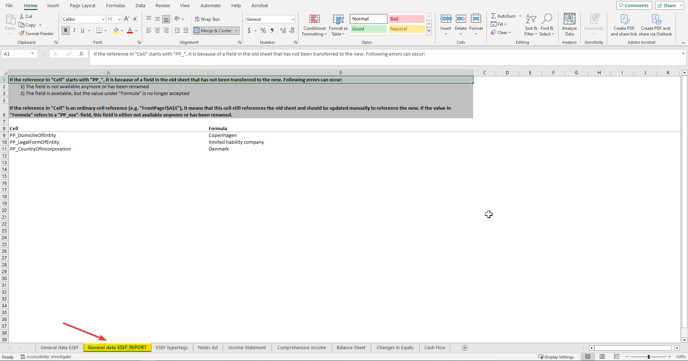Toggle Italic formatting
This screenshot has width=688, height=361.
[74, 31]
